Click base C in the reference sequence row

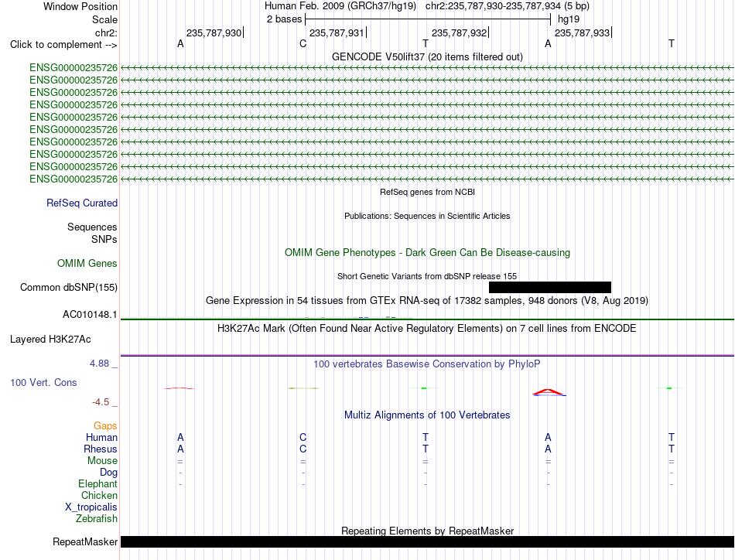303,44
